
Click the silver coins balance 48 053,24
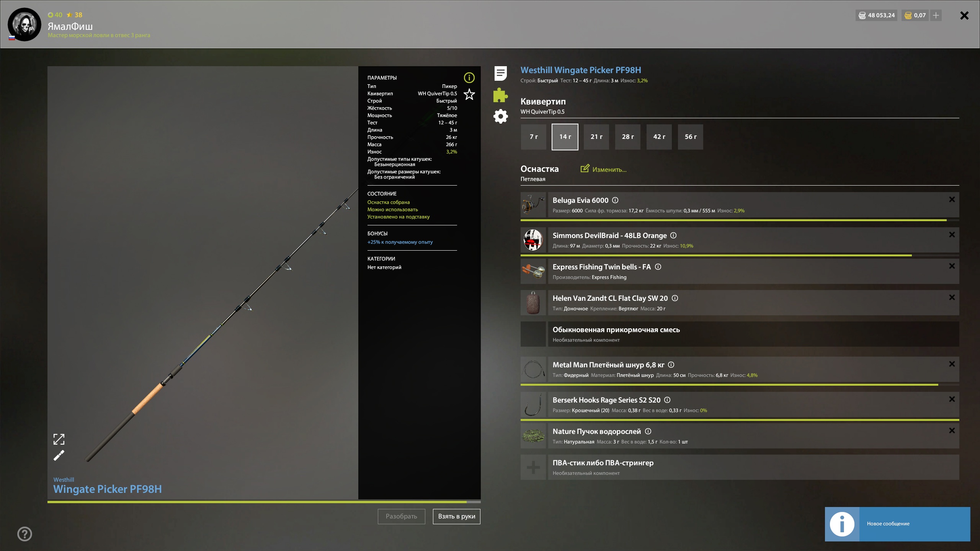coord(877,15)
